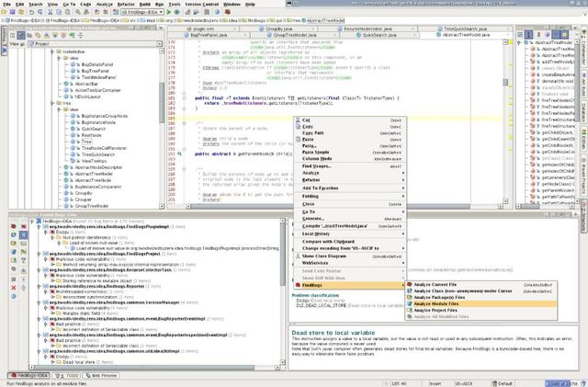Toggle the sixth highlighted button in Structure toolbar
588x387 pixels.
564,35
